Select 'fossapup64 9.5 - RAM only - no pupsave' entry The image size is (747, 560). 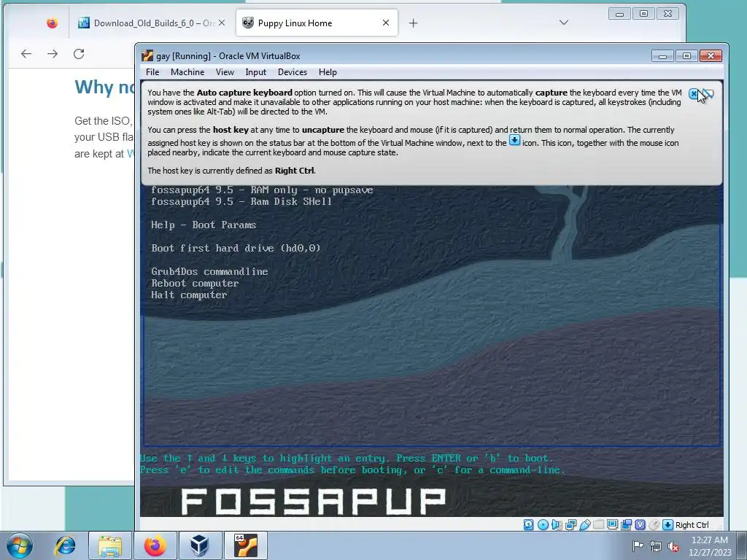click(262, 190)
